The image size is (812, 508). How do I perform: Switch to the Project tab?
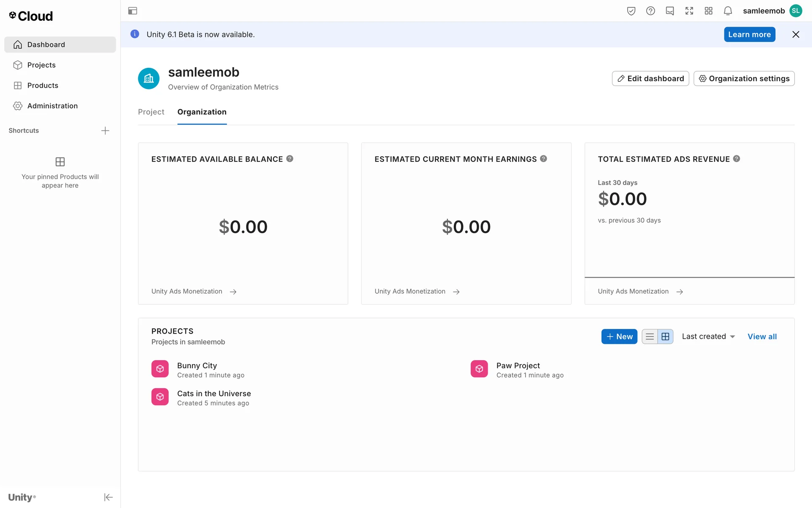pos(151,112)
